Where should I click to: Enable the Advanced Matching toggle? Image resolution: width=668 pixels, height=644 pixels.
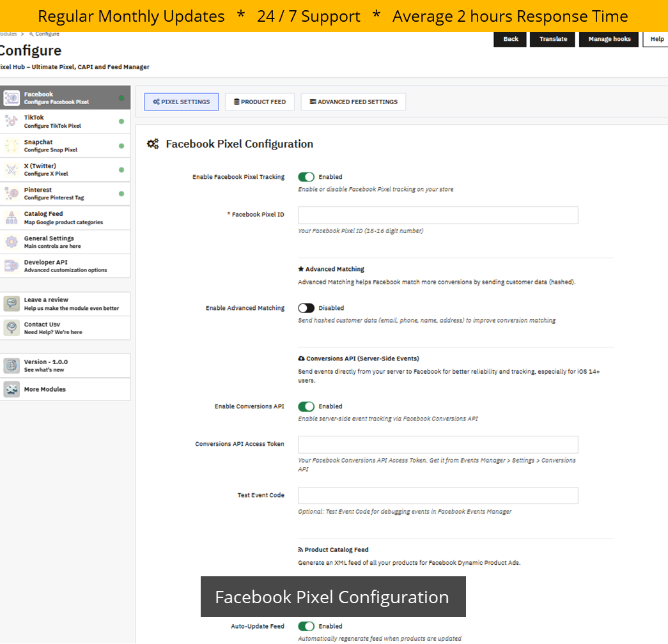306,308
